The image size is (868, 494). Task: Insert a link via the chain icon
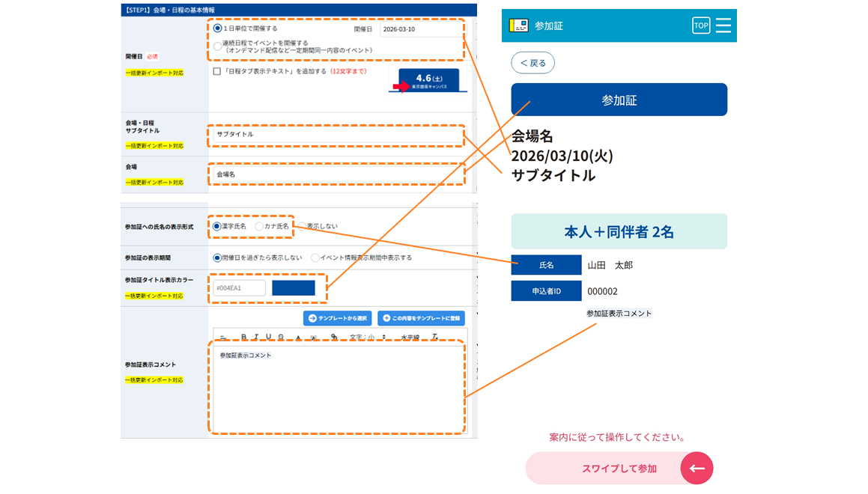[334, 337]
